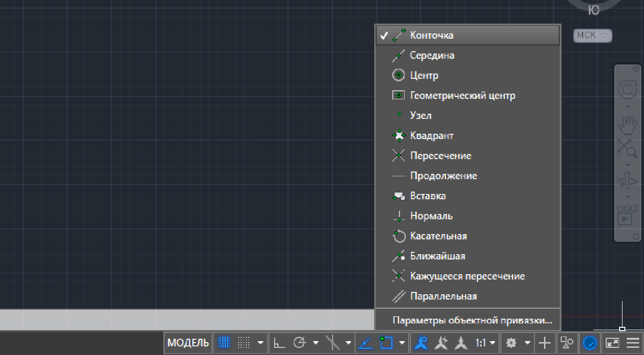Viewport: 644px width, 355px height.
Task: Toggle annotation object visibility in status bar
Action: click(421, 343)
